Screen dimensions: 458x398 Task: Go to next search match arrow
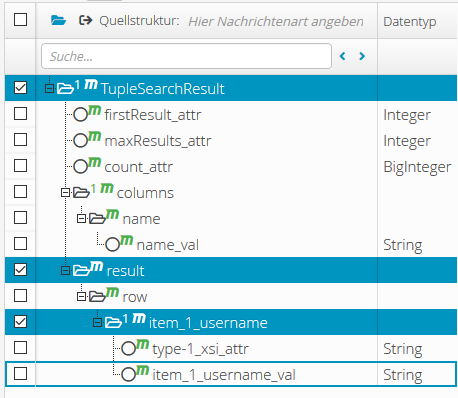click(362, 56)
